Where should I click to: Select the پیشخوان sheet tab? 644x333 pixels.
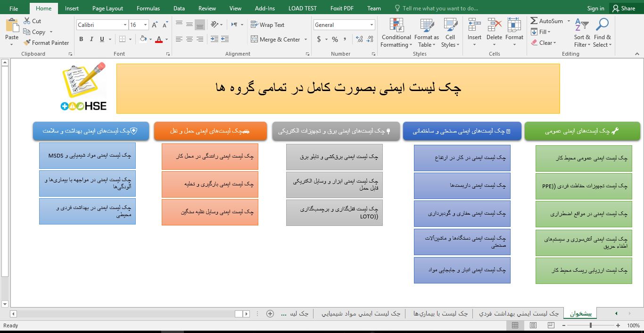(x=580, y=314)
